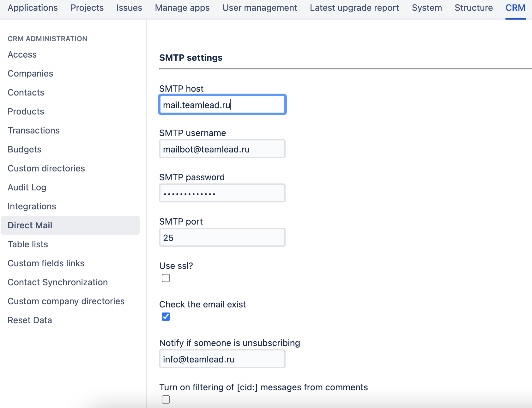Navigate to Companies in the sidebar
The image size is (532, 408).
click(x=30, y=74)
